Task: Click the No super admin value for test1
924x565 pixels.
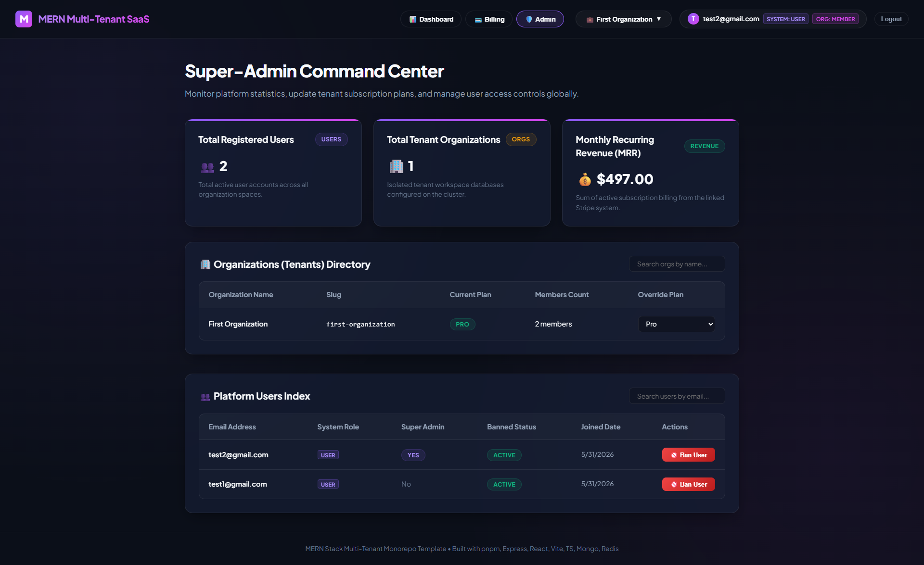Action: (x=406, y=484)
